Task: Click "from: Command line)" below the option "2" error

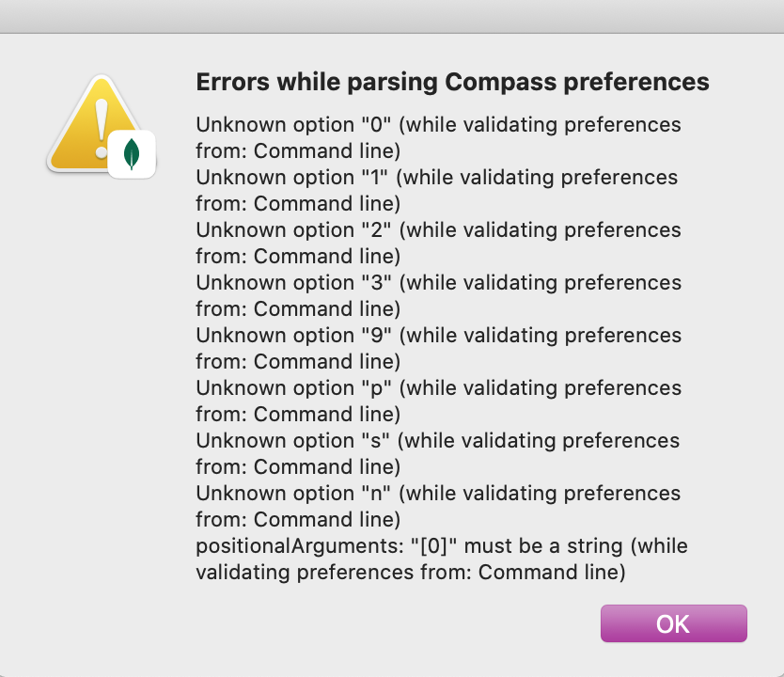Action: pyautogui.click(x=298, y=256)
